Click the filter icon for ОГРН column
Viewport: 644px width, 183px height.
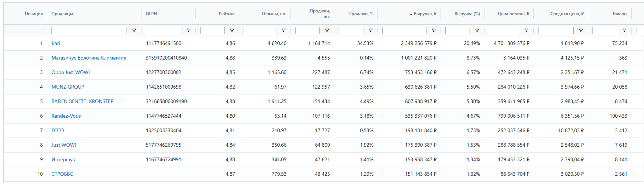189,30
